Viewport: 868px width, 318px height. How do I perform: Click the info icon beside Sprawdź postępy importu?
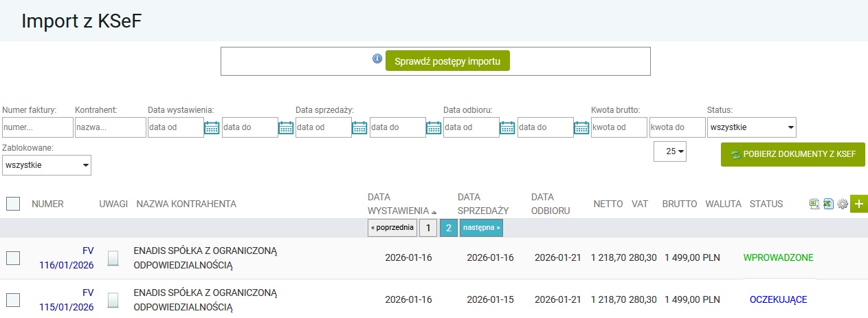(x=377, y=59)
